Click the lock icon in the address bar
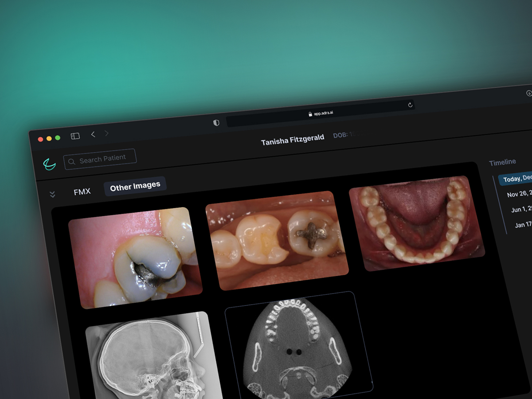Image resolution: width=532 pixels, height=399 pixels. coord(310,114)
